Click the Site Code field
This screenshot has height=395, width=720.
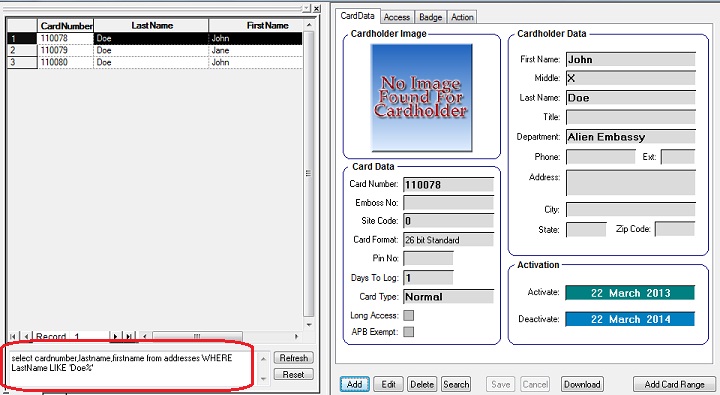(x=449, y=221)
